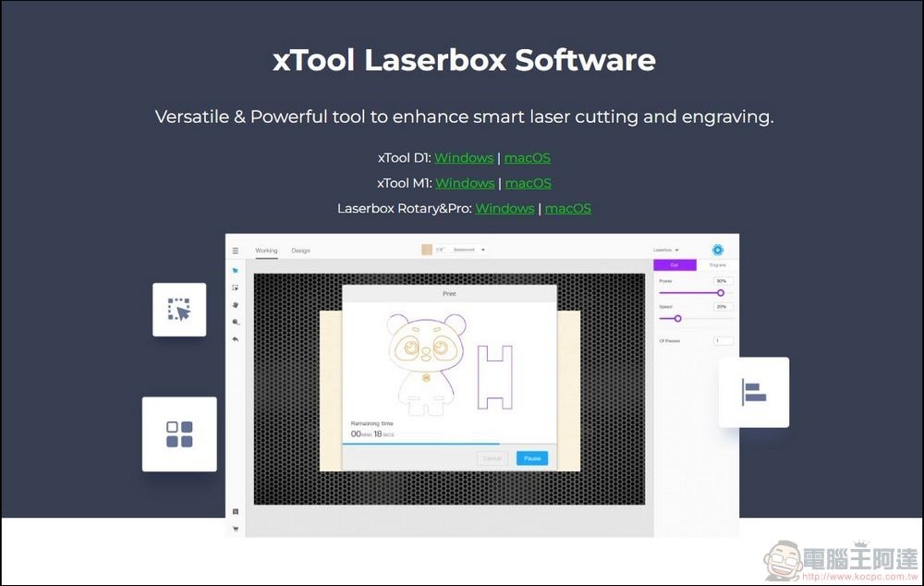Click the "xTool Laserbox Software" heading
Screen dimensions: 924x586
465,59
